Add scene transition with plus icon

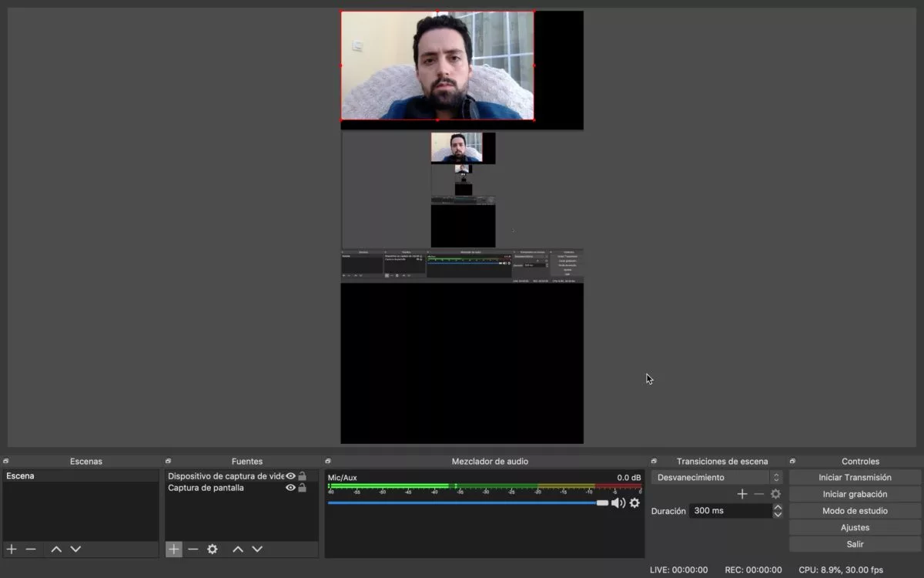(x=742, y=494)
